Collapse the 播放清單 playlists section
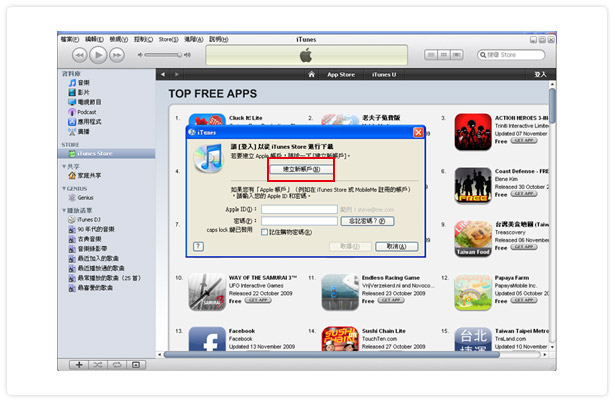This screenshot has height=403, width=615. (x=64, y=211)
